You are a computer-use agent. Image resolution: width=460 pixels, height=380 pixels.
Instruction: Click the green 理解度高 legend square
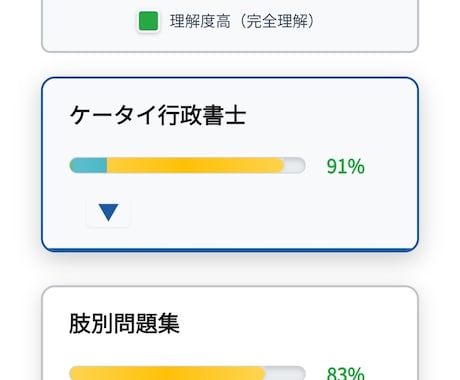coord(148,21)
